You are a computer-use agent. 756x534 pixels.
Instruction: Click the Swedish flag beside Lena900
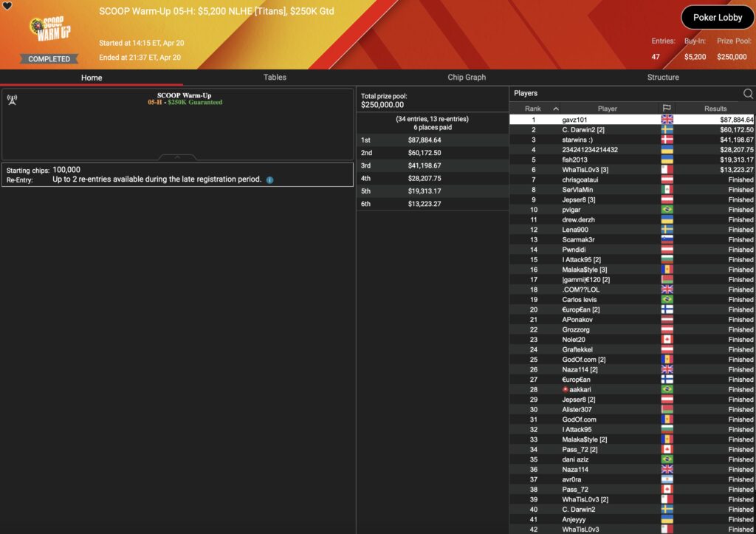tap(667, 230)
